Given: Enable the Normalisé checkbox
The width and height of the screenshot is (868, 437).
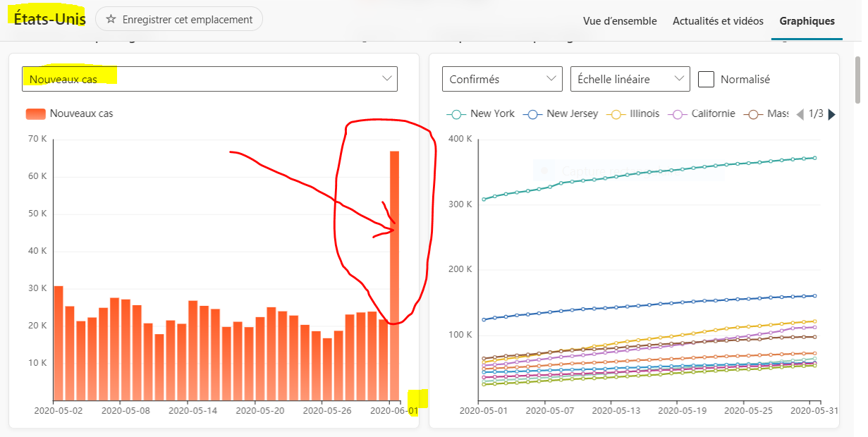Looking at the screenshot, I should [x=706, y=79].
